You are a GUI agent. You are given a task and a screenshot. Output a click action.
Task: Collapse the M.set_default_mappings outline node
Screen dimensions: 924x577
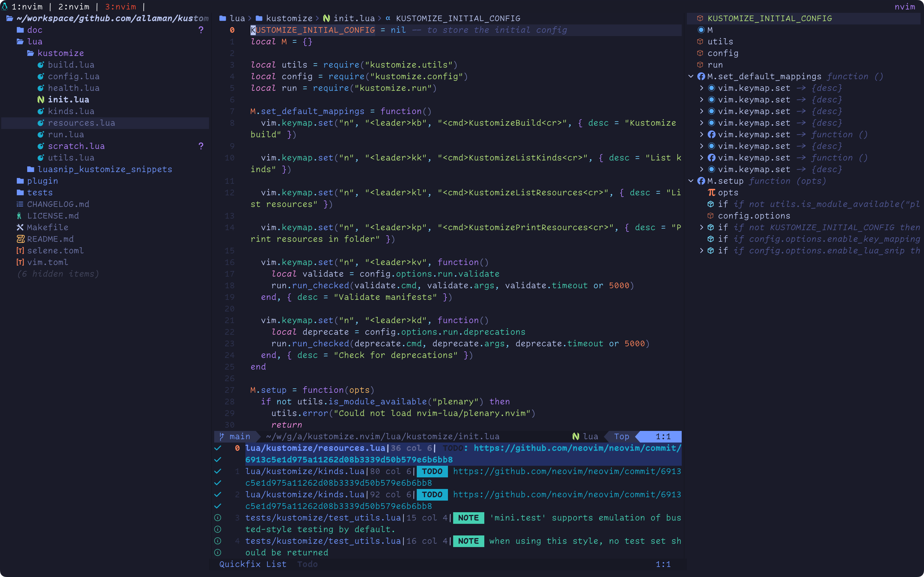click(691, 77)
